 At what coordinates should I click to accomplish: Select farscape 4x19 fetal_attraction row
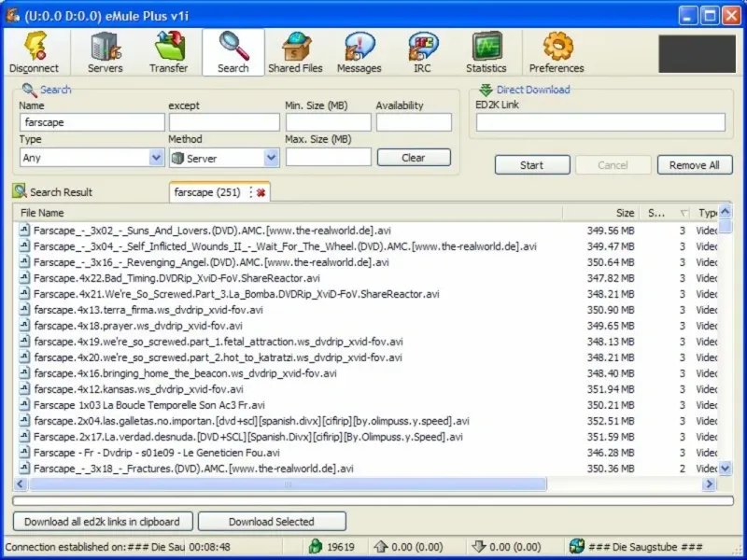coord(367,342)
